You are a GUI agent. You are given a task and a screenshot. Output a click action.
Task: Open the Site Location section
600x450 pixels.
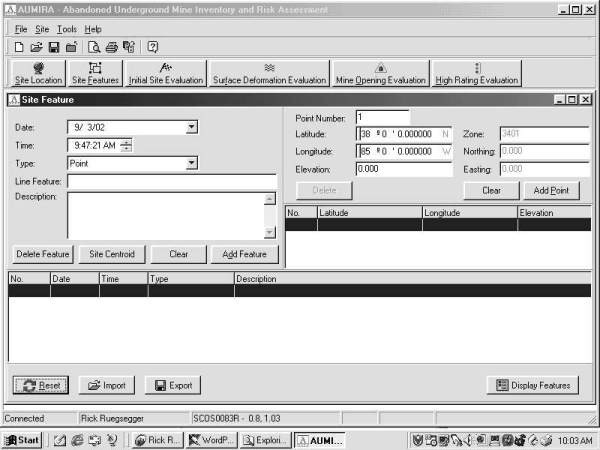click(x=38, y=73)
